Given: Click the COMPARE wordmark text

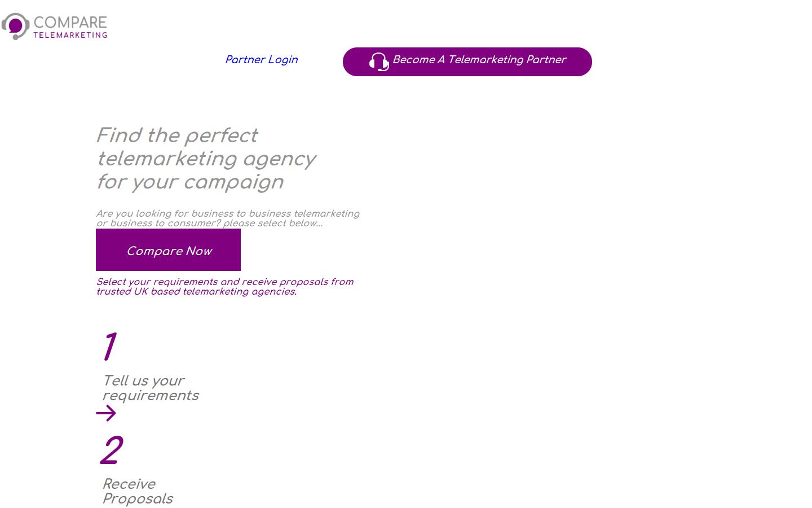Looking at the screenshot, I should (x=69, y=21).
